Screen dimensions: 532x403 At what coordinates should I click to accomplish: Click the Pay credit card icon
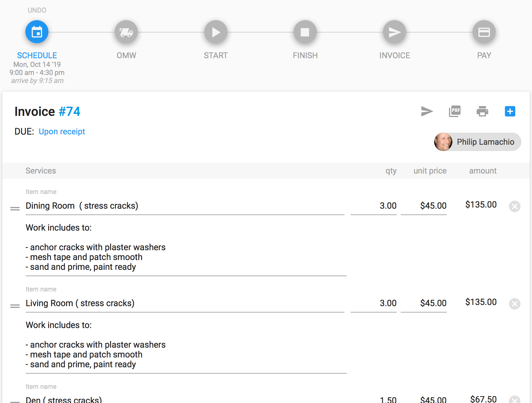(x=484, y=32)
